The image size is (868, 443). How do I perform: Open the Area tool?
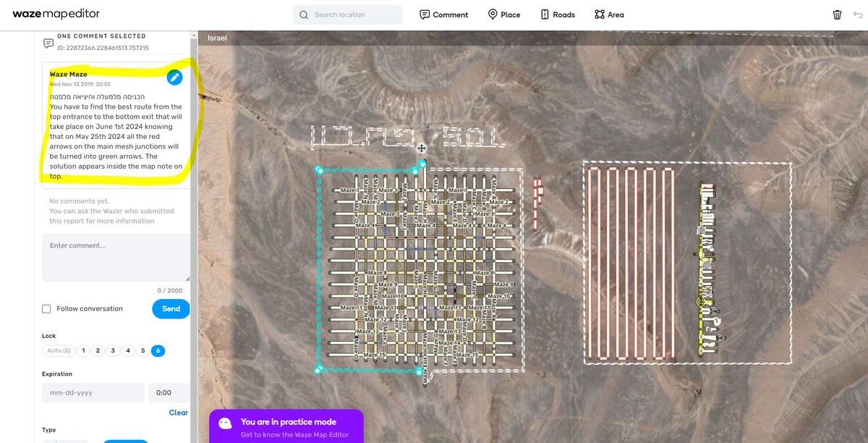pyautogui.click(x=609, y=14)
